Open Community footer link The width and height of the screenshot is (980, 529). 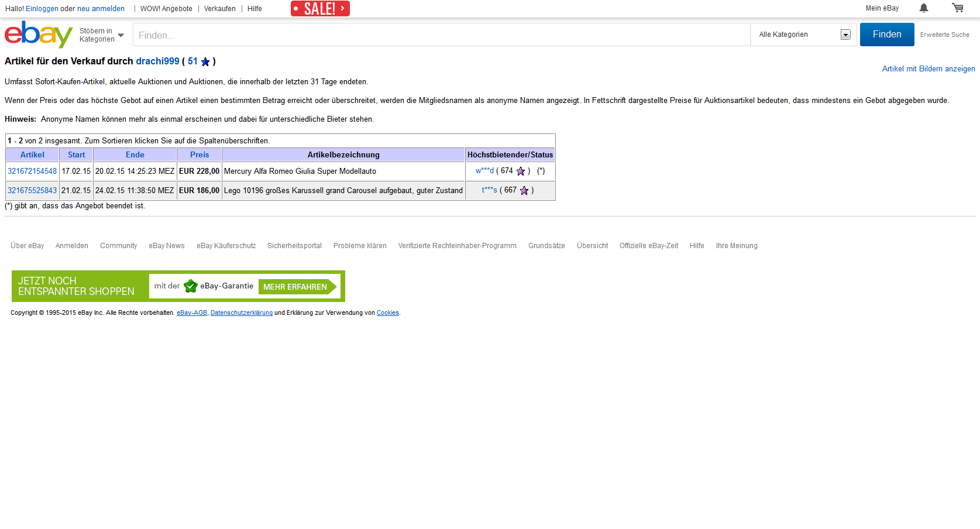[x=119, y=246]
